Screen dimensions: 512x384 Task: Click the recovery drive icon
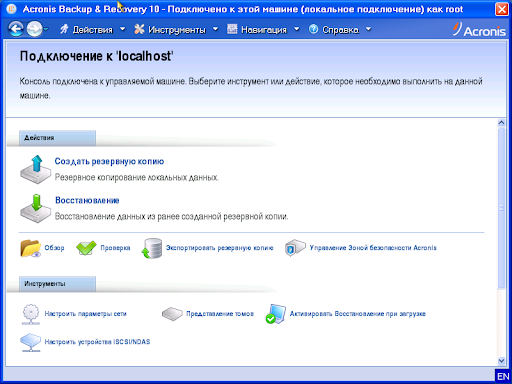[35, 209]
